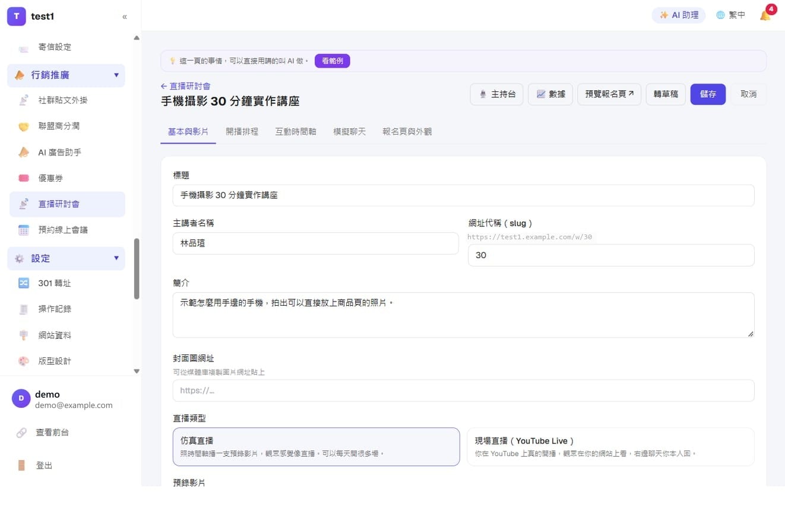Click the 儲存 save button
The width and height of the screenshot is (785, 532).
[x=708, y=94]
